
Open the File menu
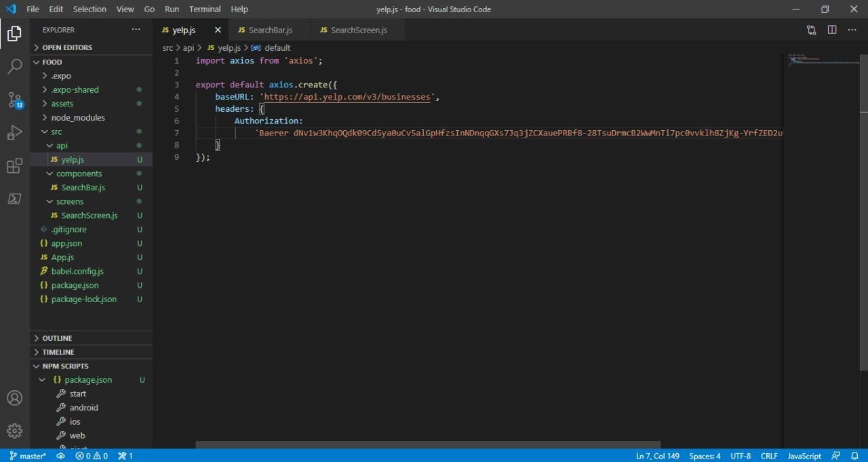(33, 9)
